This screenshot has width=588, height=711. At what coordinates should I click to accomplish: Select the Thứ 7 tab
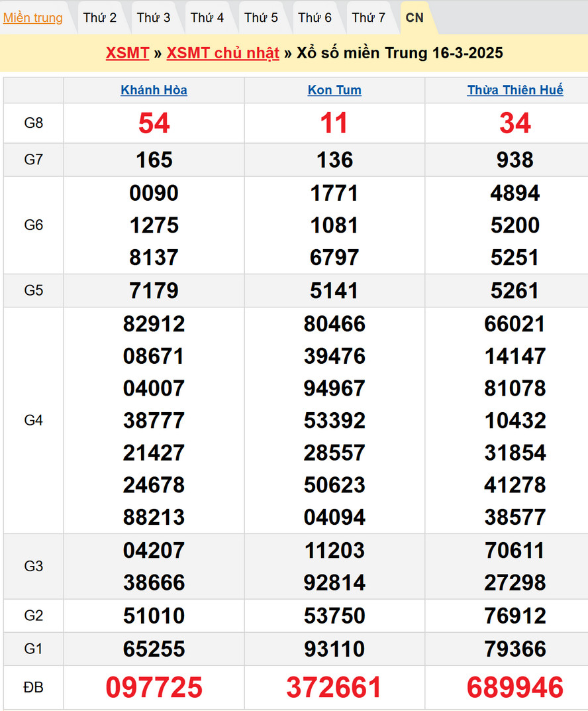[368, 18]
